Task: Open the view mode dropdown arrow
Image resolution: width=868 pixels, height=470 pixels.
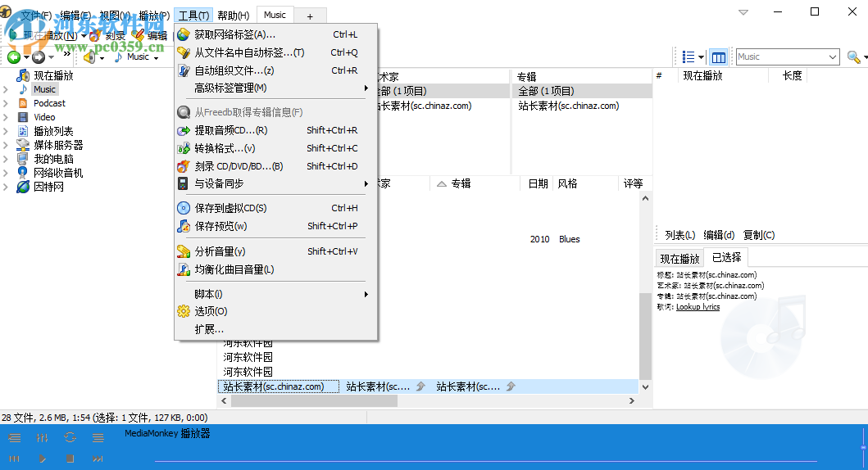Action: [702, 57]
